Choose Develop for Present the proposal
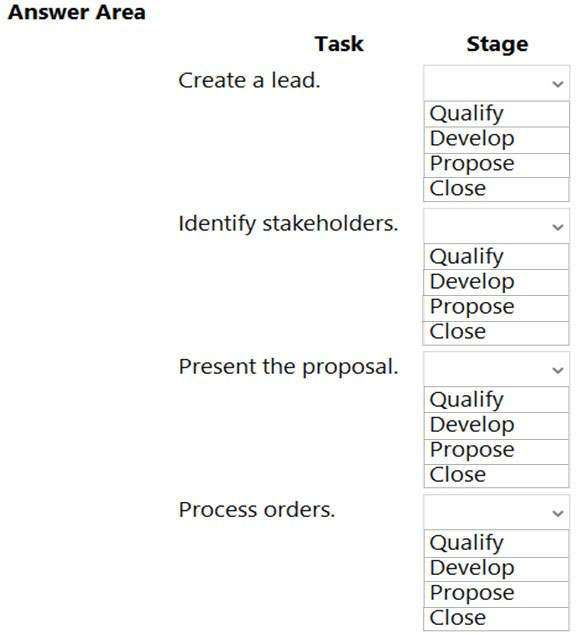Screen dimensions: 579x635 tap(496, 426)
